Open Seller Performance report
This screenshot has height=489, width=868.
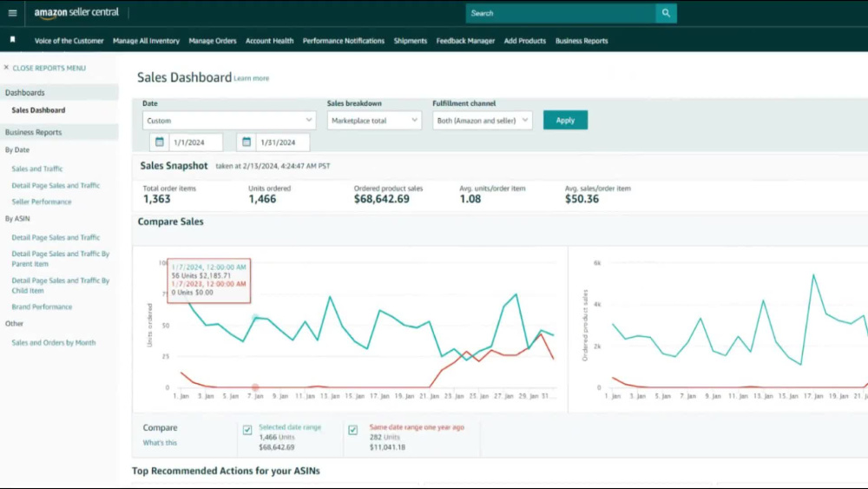pyautogui.click(x=42, y=202)
